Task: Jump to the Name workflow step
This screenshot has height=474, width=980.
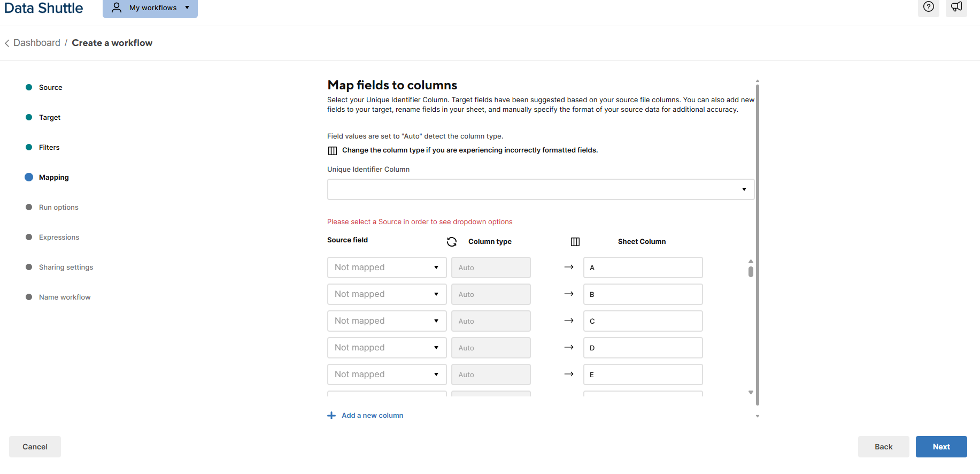Action: pos(65,297)
